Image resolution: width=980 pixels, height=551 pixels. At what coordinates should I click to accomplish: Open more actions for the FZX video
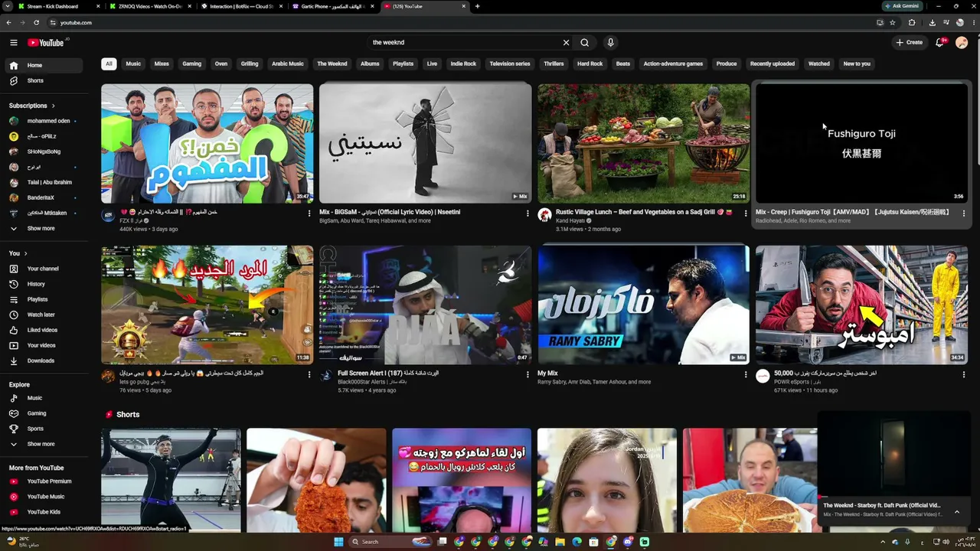309,214
